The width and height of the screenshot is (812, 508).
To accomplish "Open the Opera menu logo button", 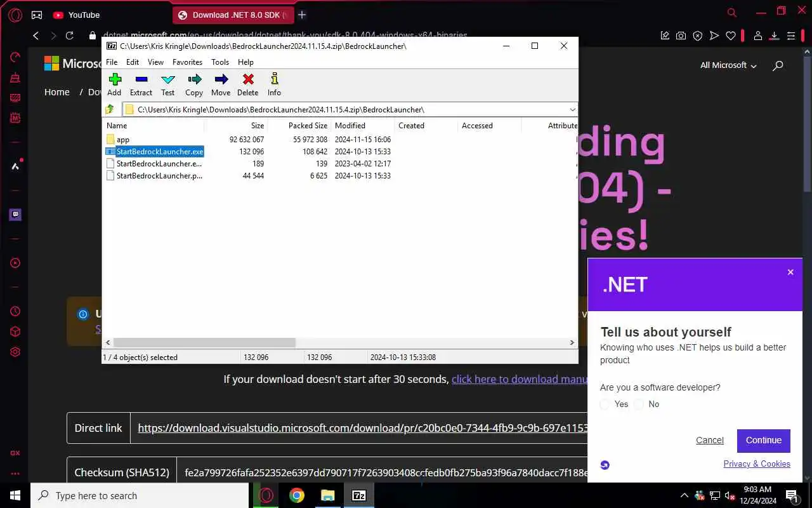I will [x=15, y=15].
